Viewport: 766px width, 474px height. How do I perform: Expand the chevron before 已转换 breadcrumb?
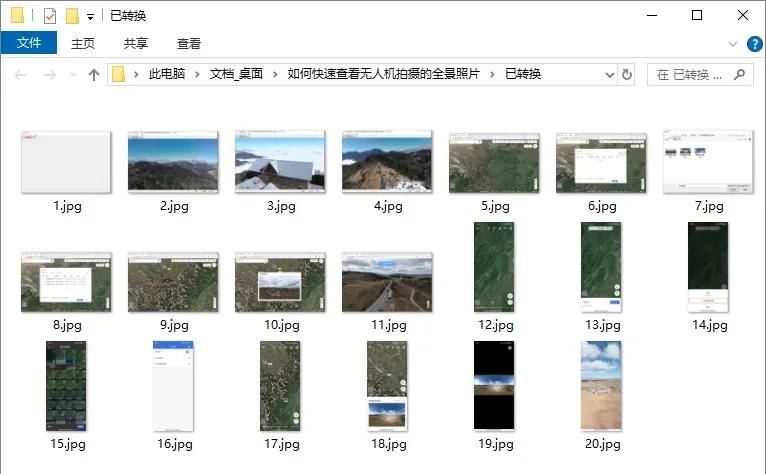coord(492,74)
